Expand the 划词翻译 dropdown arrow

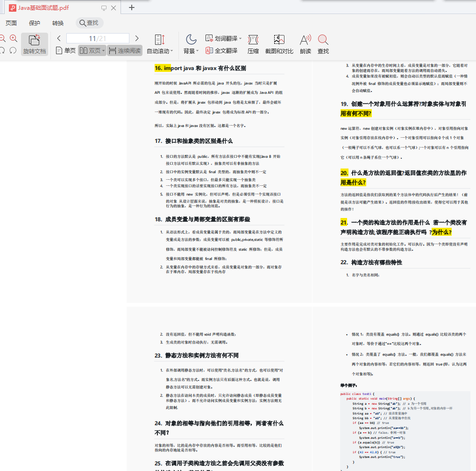coord(240,39)
